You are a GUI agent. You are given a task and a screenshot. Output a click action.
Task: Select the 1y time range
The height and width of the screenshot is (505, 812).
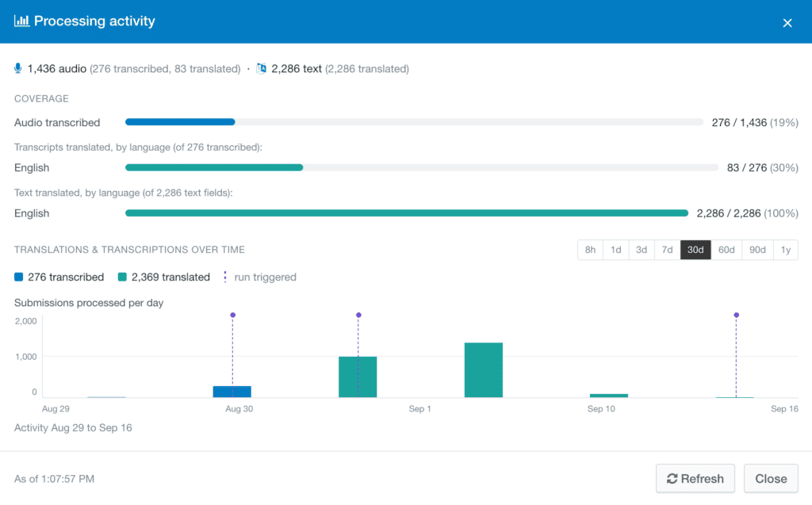point(786,250)
